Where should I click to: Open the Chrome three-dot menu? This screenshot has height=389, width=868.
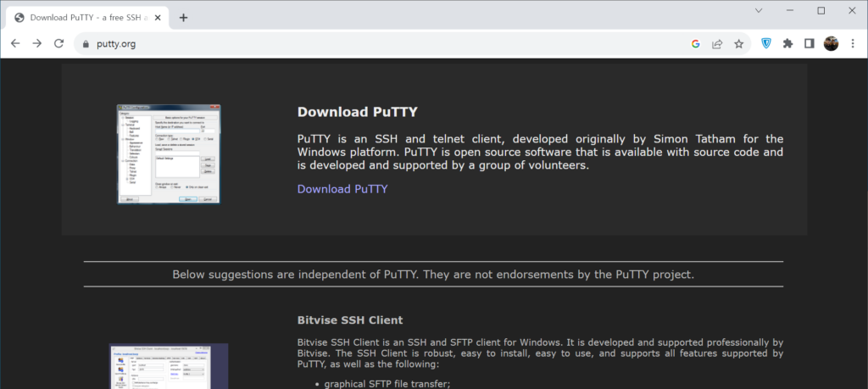(x=853, y=44)
